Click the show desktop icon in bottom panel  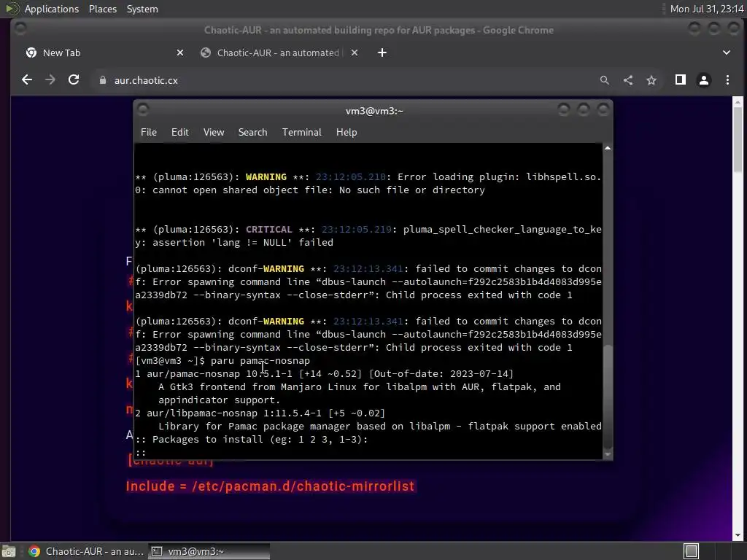tap(9, 551)
